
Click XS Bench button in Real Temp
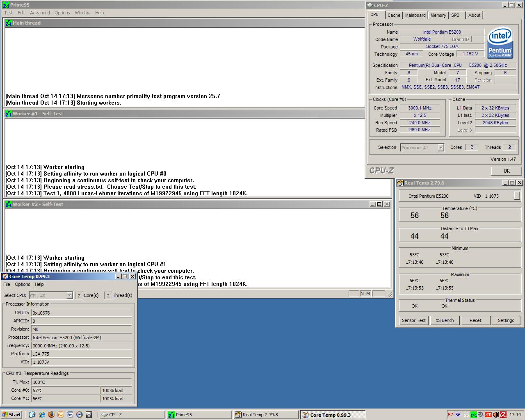coord(445,320)
